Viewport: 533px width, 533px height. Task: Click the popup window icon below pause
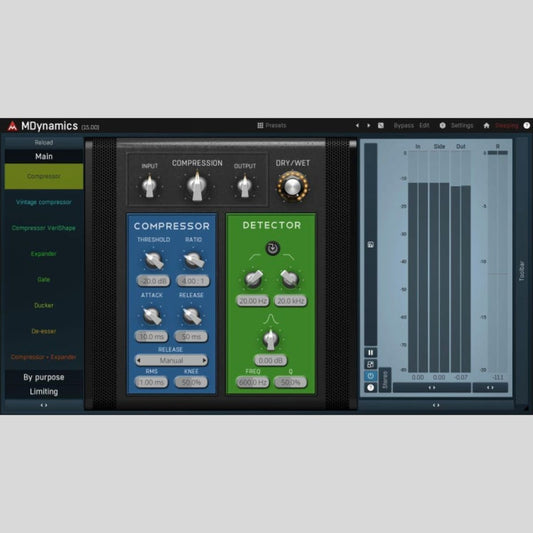click(371, 364)
